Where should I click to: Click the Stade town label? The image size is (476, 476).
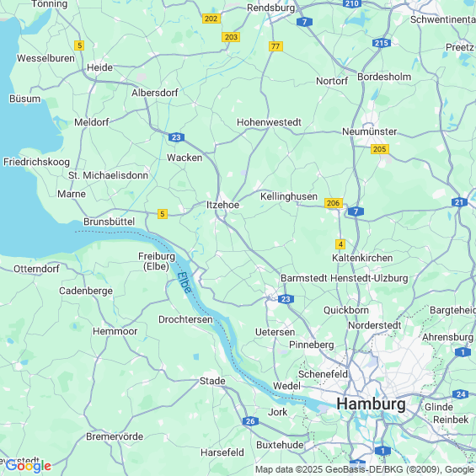[x=212, y=381]
